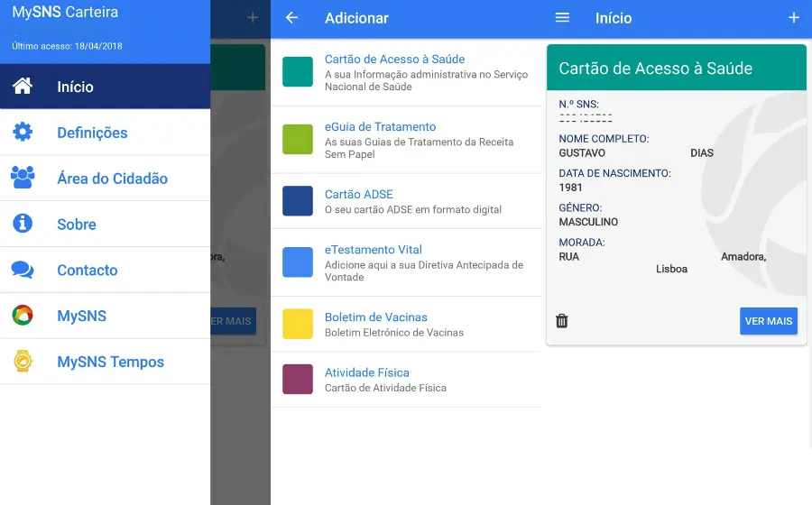Click the info icon next to Sobre
The height and width of the screenshot is (505, 812).
23,224
